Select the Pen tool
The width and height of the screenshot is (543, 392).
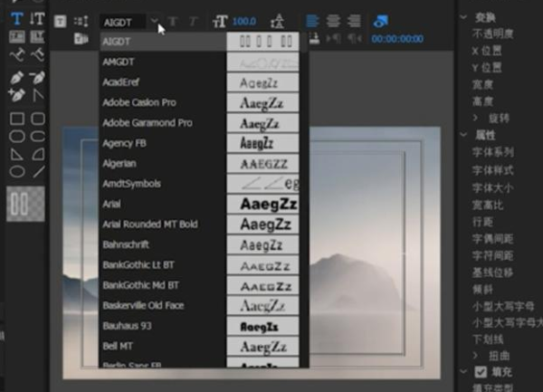tap(16, 78)
